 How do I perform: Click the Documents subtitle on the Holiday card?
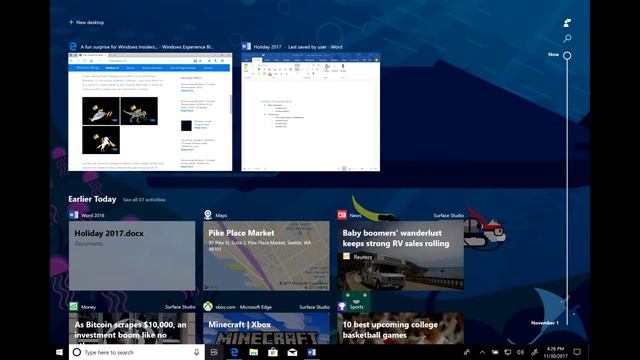click(x=89, y=244)
